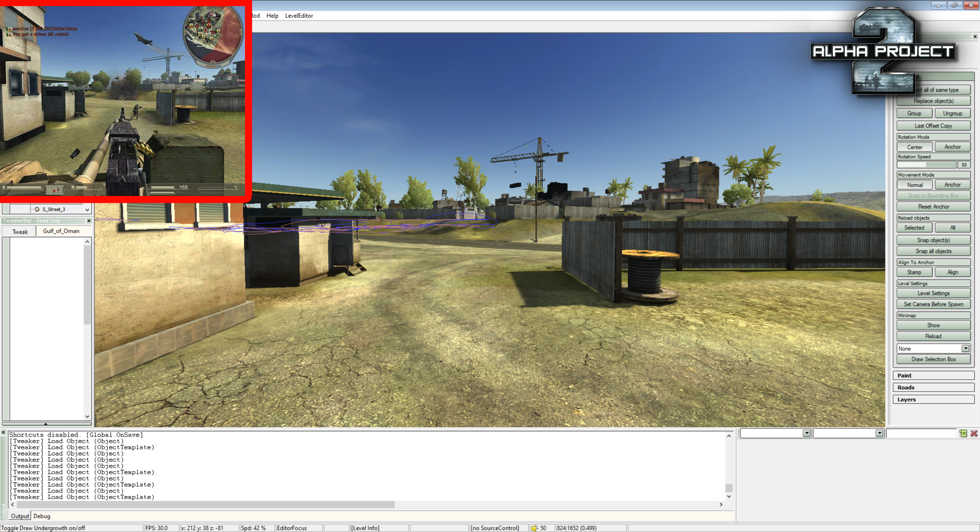Set Movement Mode to Anchor
Image resolution: width=980 pixels, height=532 pixels.
952,185
